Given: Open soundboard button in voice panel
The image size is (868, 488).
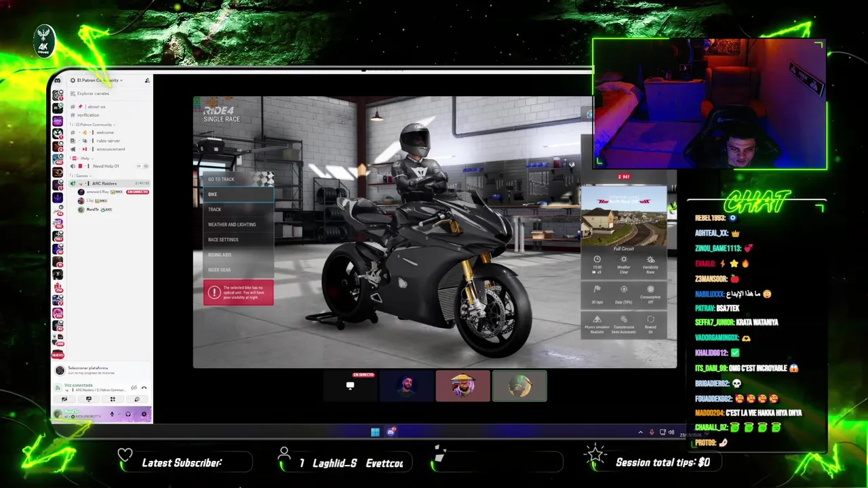Looking at the screenshot, I should pyautogui.click(x=137, y=399).
